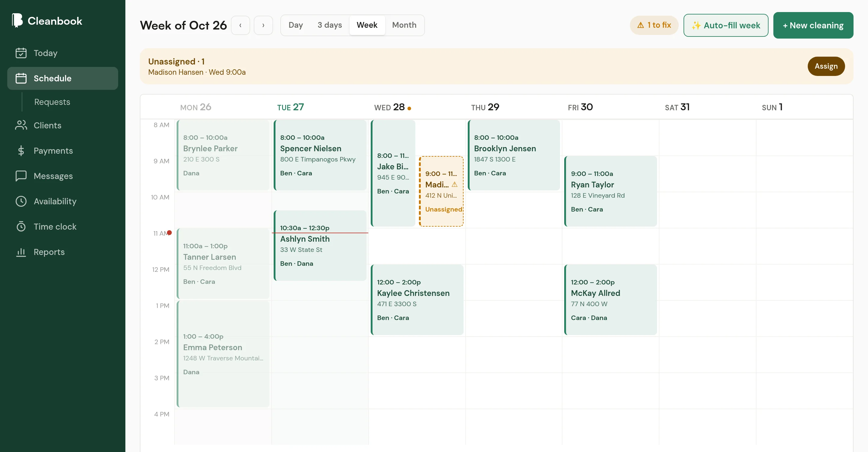Open Today via its calendar-check icon
868x452 pixels.
point(21,53)
